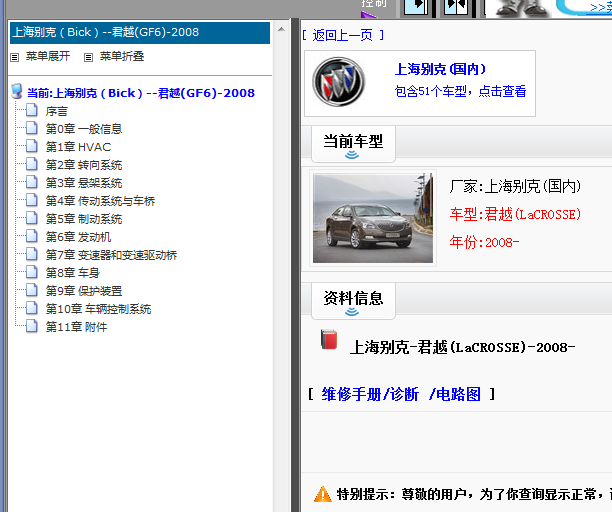The height and width of the screenshot is (512, 612).
Task: Open 第5章 制动系统
Action: point(84,219)
